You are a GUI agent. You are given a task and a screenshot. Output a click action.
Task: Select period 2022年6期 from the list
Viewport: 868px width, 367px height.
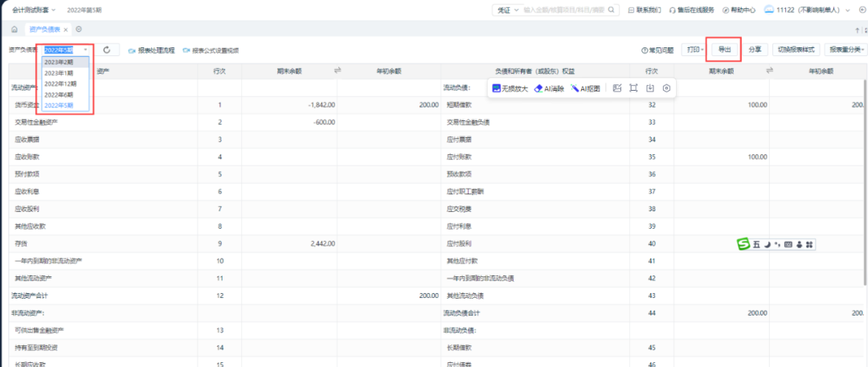click(65, 95)
